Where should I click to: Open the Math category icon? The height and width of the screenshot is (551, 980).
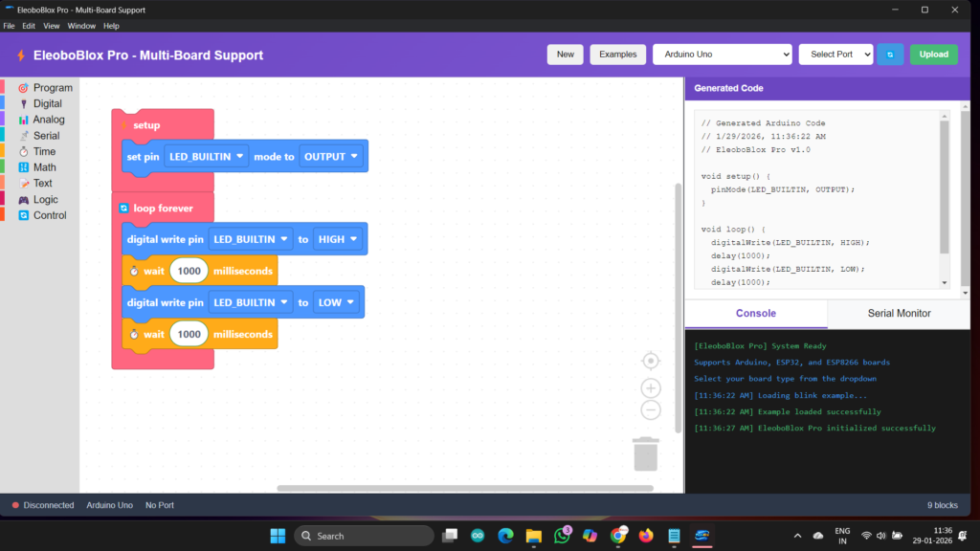(23, 167)
